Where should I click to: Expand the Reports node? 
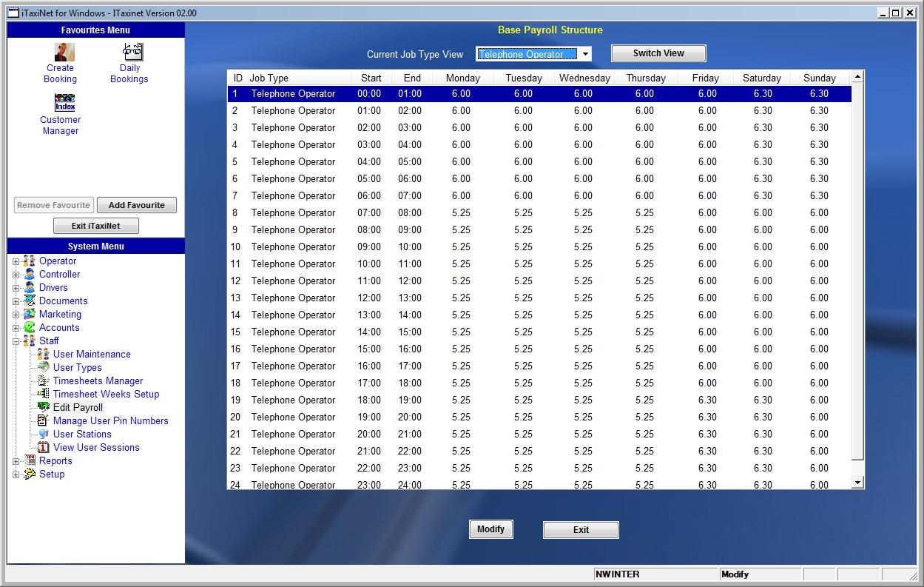[x=16, y=461]
